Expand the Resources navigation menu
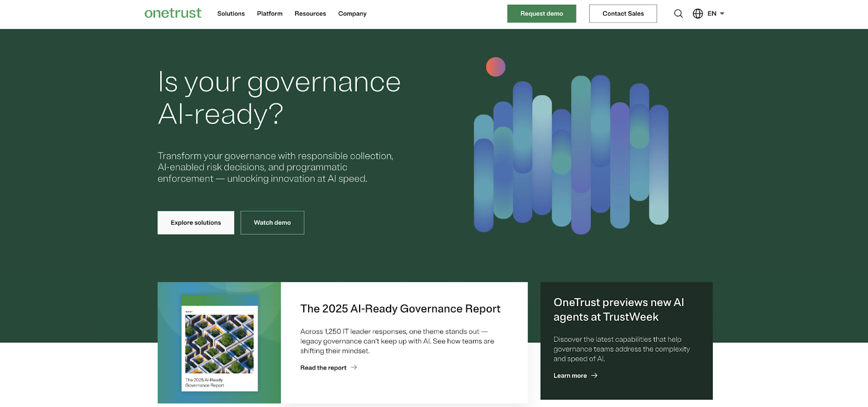The image size is (868, 407). tap(310, 14)
